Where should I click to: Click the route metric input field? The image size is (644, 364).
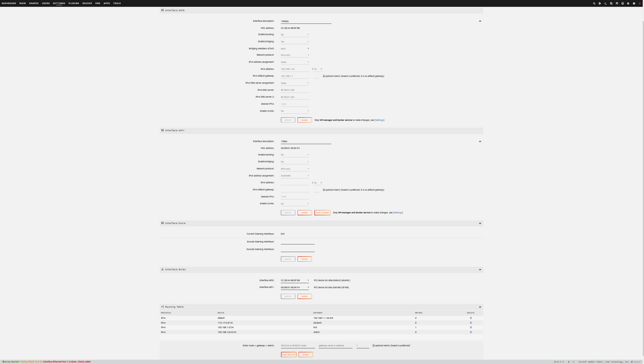click(x=363, y=345)
